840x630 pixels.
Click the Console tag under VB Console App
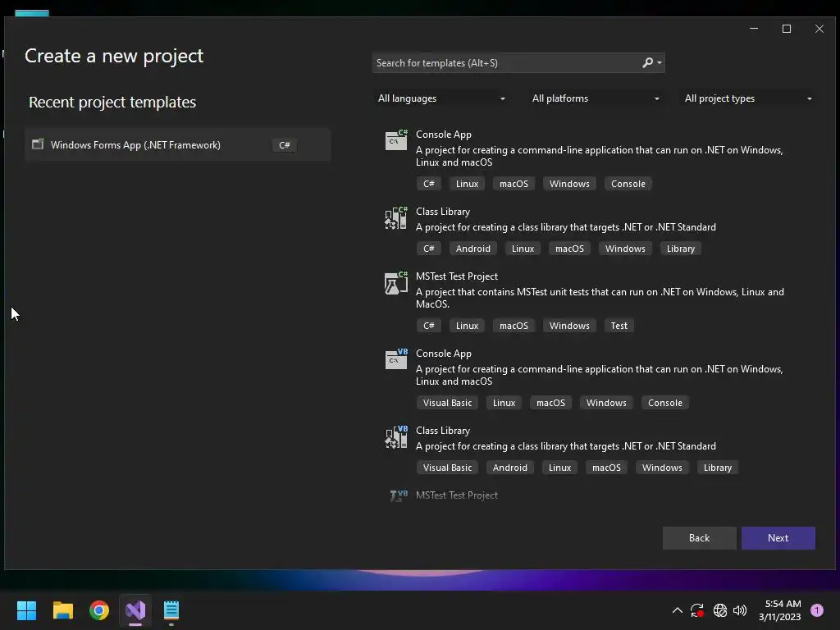(664, 403)
